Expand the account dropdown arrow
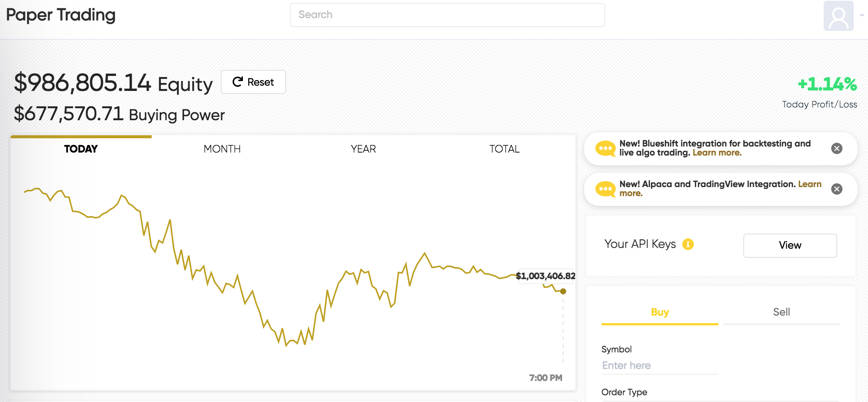This screenshot has height=402, width=868. 862,15
